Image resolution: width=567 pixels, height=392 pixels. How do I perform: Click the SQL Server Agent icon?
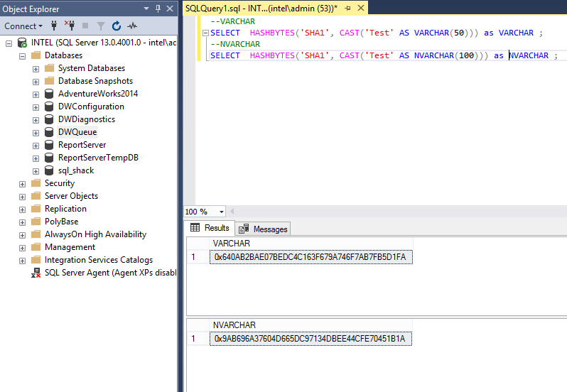(36, 273)
